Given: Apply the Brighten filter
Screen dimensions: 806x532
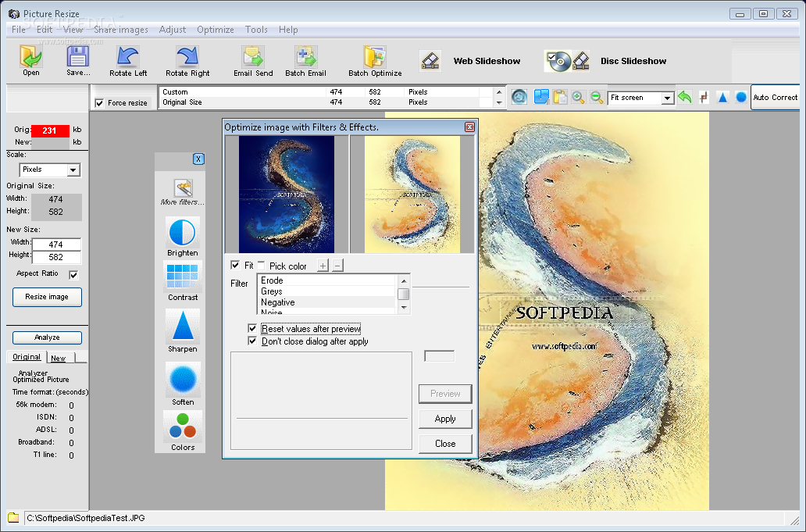Looking at the screenshot, I should coord(183,237).
